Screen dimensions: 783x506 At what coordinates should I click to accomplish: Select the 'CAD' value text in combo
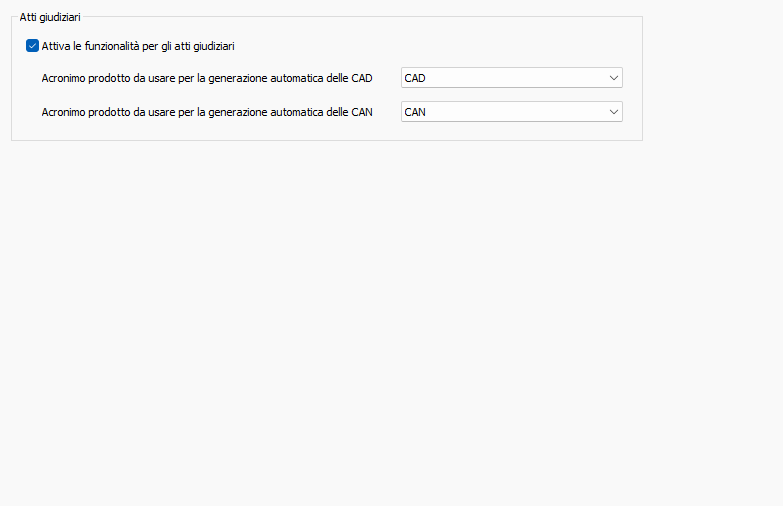tap(415, 78)
